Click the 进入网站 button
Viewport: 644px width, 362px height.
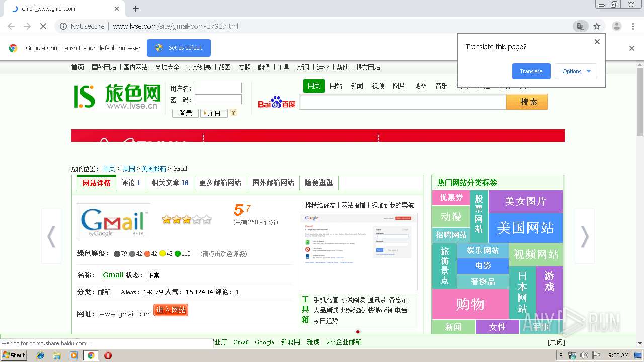[x=171, y=310]
